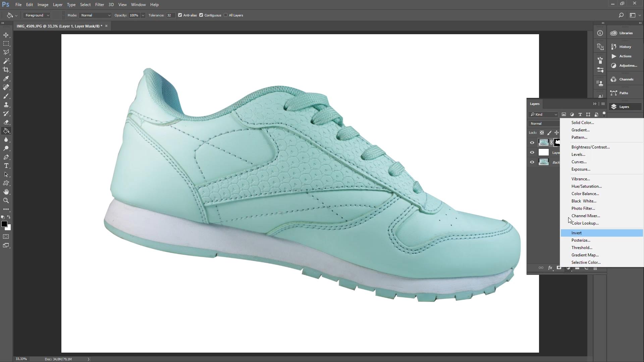Image resolution: width=644 pixels, height=362 pixels.
Task: Uncheck the Contiguous option
Action: 201,15
